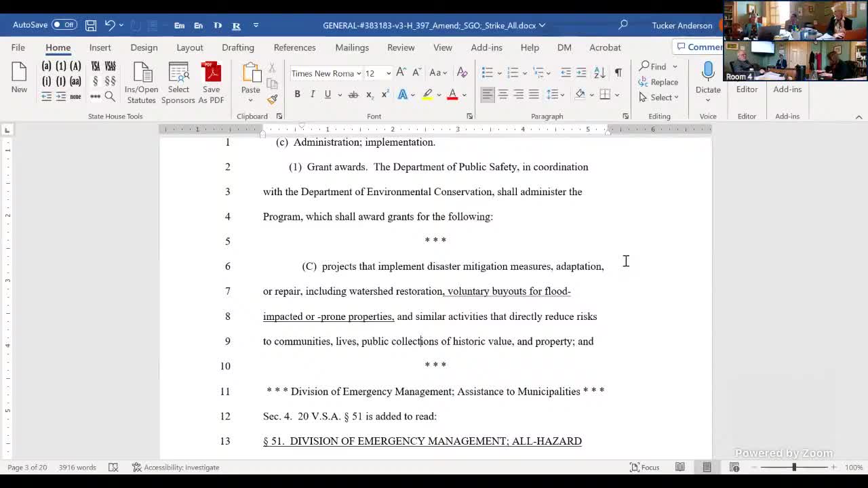Click the Dictate microphone icon

pyautogui.click(x=708, y=71)
